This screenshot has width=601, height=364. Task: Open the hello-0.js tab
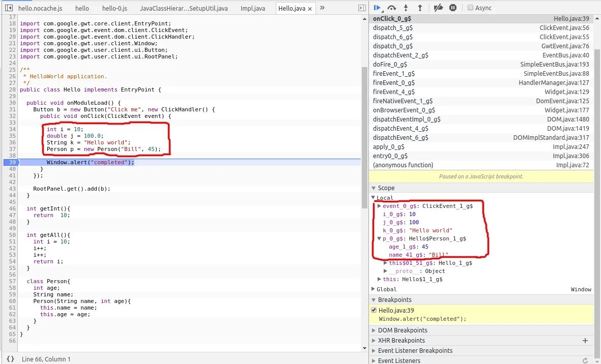pyautogui.click(x=115, y=8)
